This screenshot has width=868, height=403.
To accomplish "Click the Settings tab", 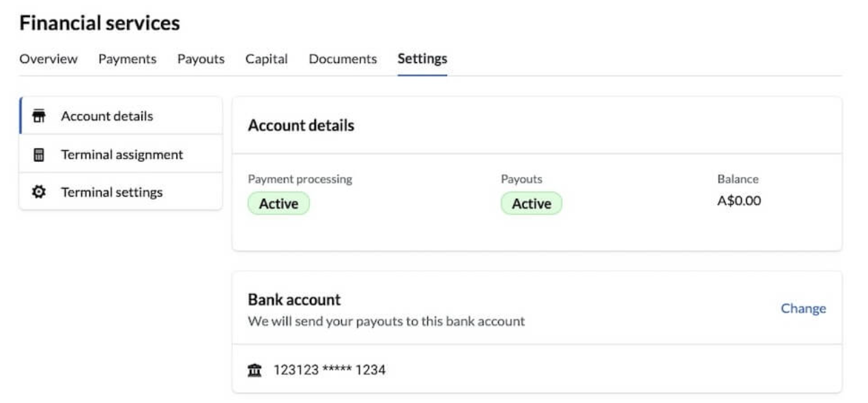I will click(422, 59).
